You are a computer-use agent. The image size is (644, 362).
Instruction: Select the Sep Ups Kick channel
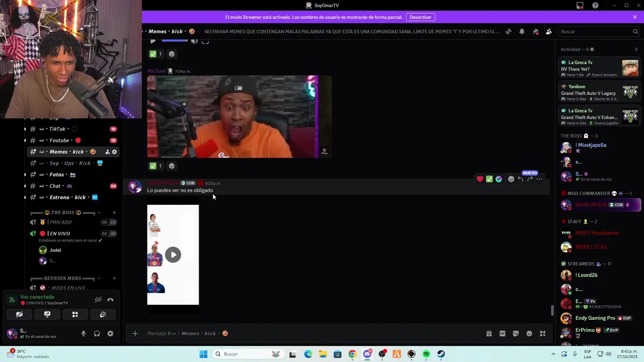tap(72, 163)
